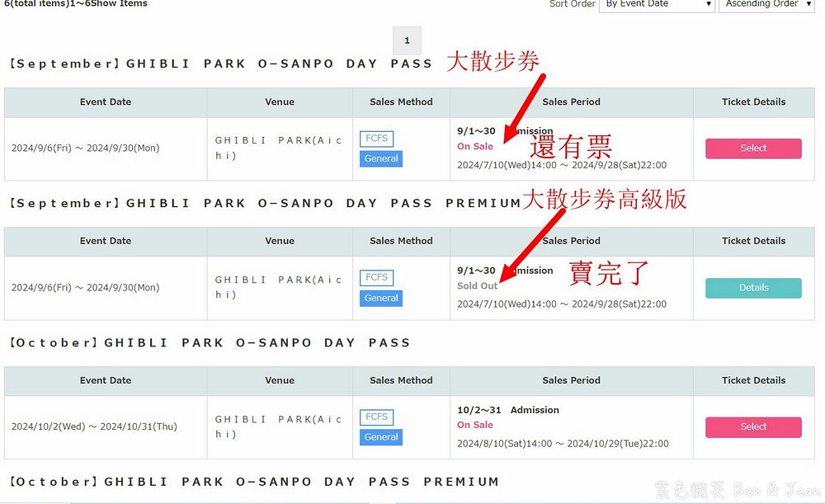Click page number 1 in pagination

point(407,40)
